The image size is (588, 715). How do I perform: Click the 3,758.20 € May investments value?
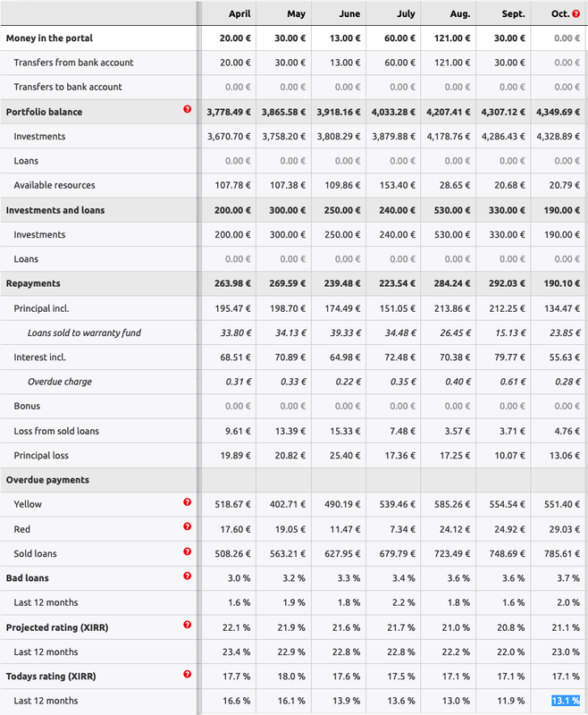pos(283,137)
